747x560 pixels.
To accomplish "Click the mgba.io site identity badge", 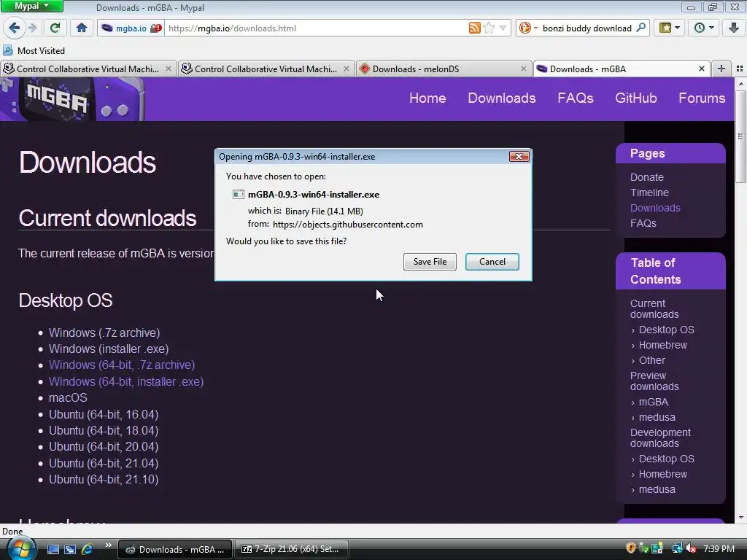I will pyautogui.click(x=132, y=28).
